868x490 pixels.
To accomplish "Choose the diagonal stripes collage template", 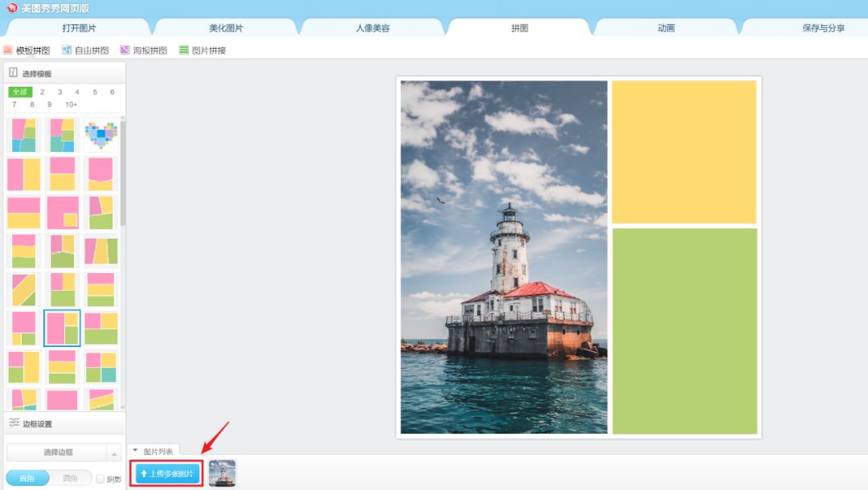I will coord(24,290).
